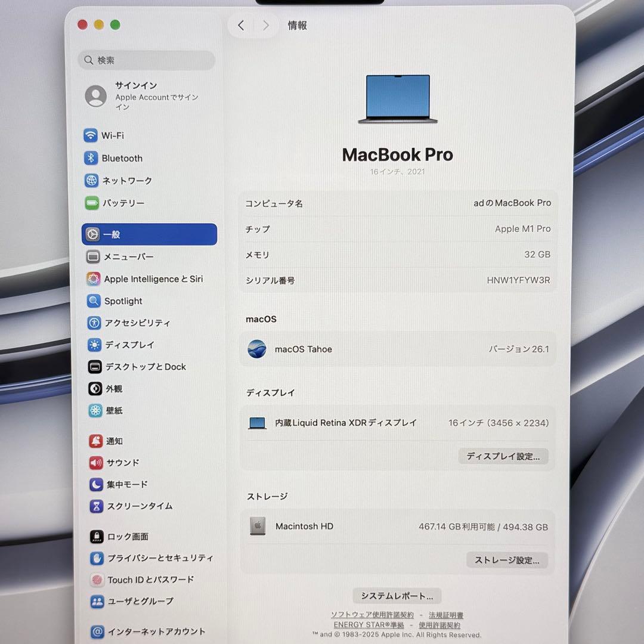Click the ディスプレイ sun icon
The width and height of the screenshot is (644, 644).
[x=94, y=345]
